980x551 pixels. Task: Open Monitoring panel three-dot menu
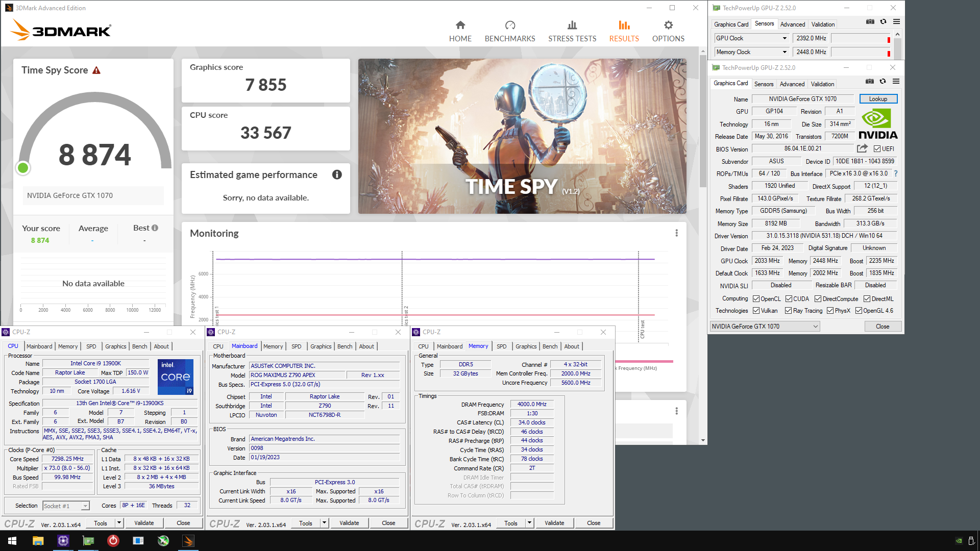pyautogui.click(x=676, y=233)
